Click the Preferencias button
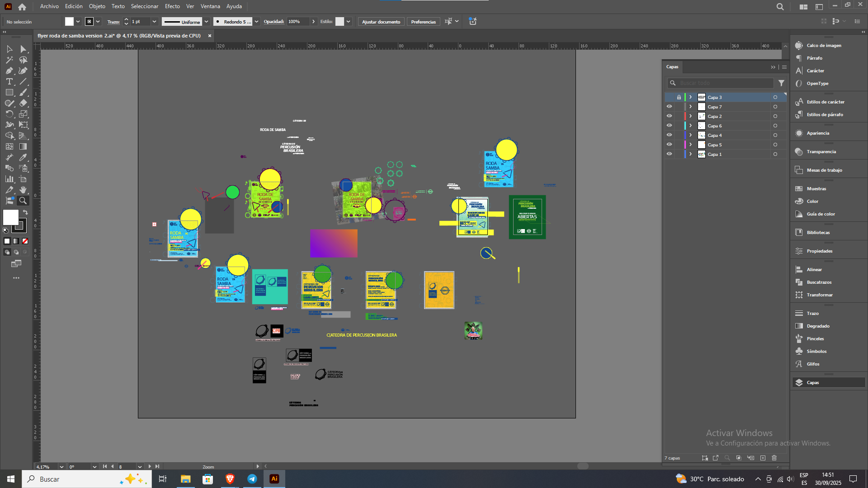This screenshot has width=868, height=488. click(x=423, y=22)
